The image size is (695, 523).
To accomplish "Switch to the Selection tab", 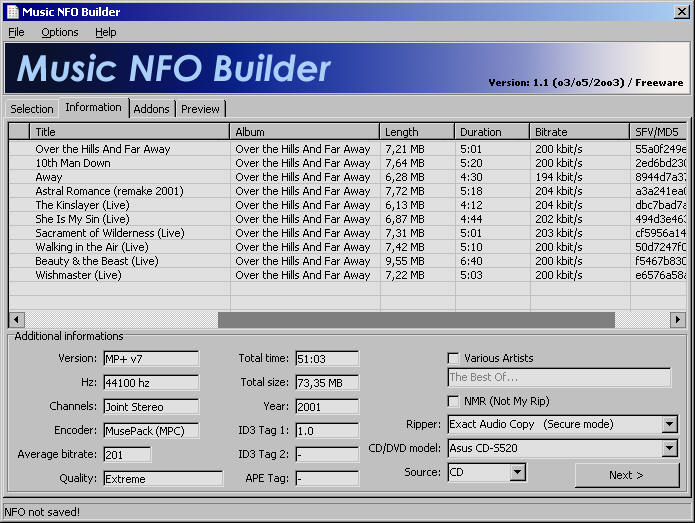I will point(32,109).
